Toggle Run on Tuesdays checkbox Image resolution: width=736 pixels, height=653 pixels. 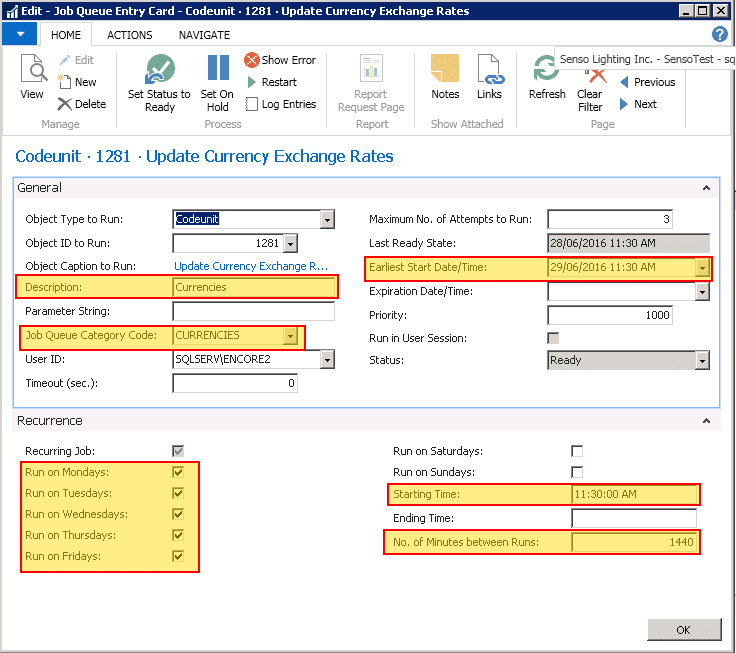(178, 493)
